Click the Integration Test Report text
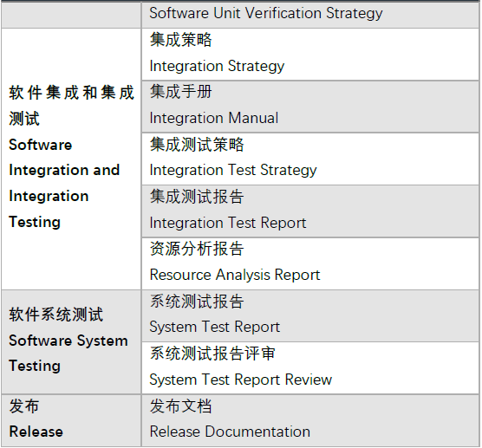The height and width of the screenshot is (448, 482). tap(228, 223)
